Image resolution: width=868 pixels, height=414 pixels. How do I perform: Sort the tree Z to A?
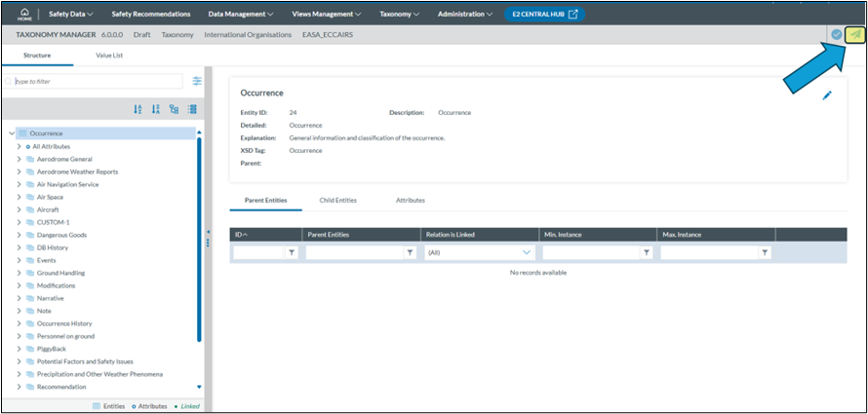click(x=156, y=109)
